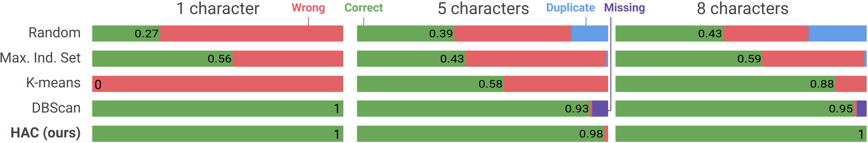Select the Max. Ind. Set row label
The width and height of the screenshot is (868, 143).
(41, 58)
